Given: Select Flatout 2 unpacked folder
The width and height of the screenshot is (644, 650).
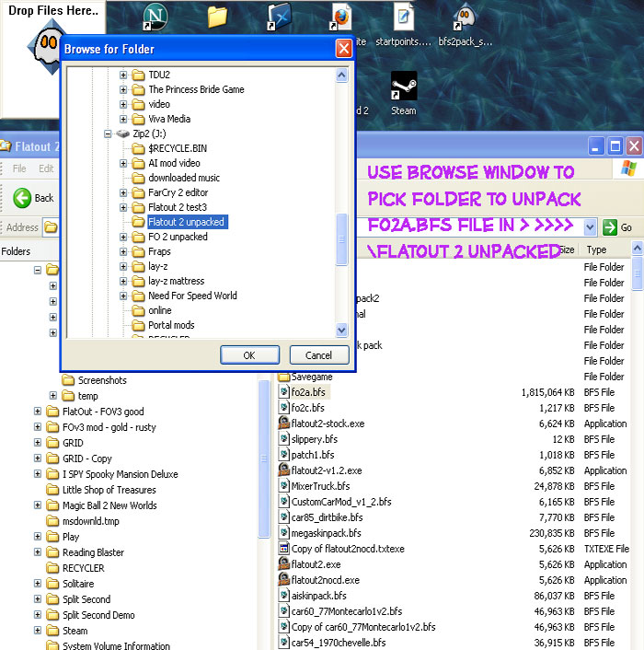Looking at the screenshot, I should (186, 222).
